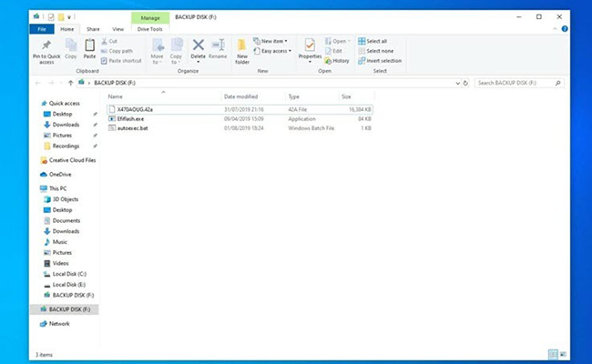Image resolution: width=592 pixels, height=364 pixels.
Task: Open the Help question mark
Action: (x=565, y=29)
